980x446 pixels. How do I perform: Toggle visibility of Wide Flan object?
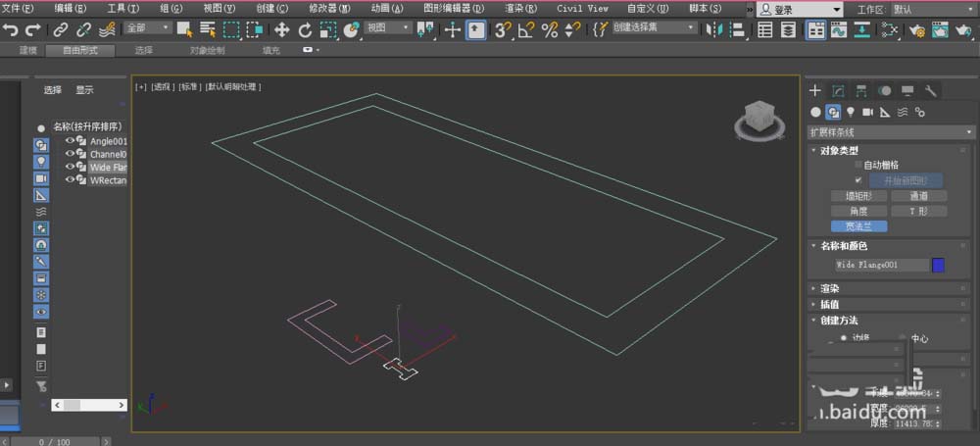pyautogui.click(x=70, y=167)
